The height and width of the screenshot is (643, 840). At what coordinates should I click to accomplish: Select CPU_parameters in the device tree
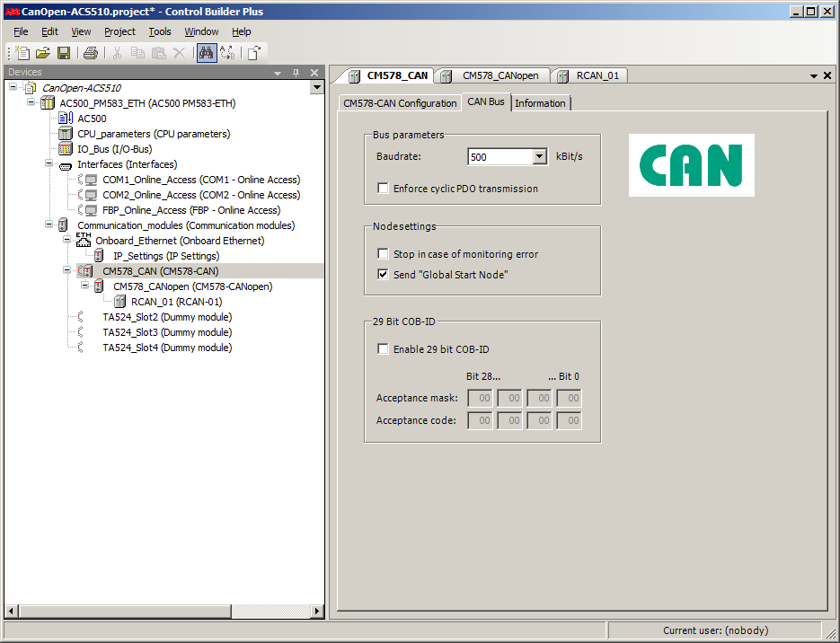(153, 134)
